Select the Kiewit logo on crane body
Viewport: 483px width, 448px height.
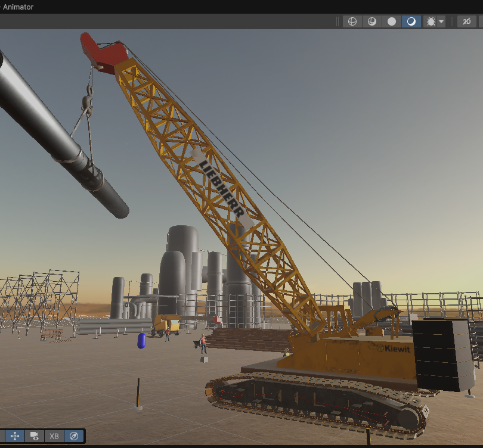coord(394,349)
